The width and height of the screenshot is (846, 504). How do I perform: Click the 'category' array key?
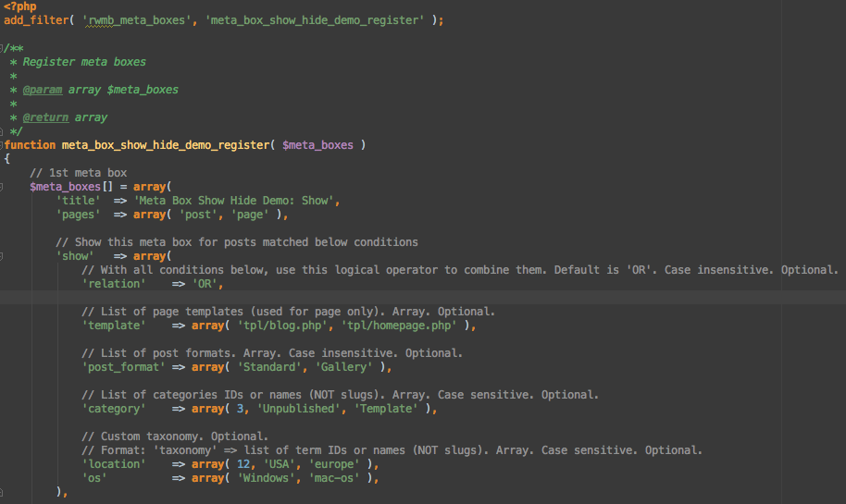click(114, 409)
